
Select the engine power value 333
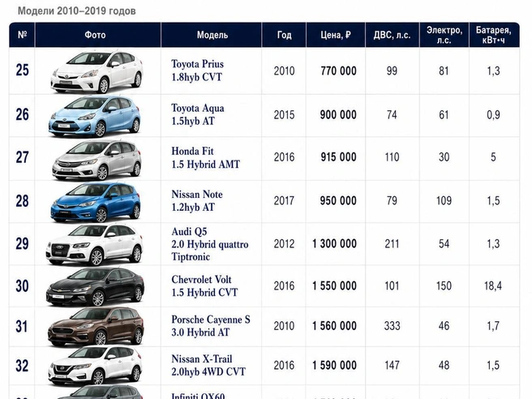click(x=393, y=326)
